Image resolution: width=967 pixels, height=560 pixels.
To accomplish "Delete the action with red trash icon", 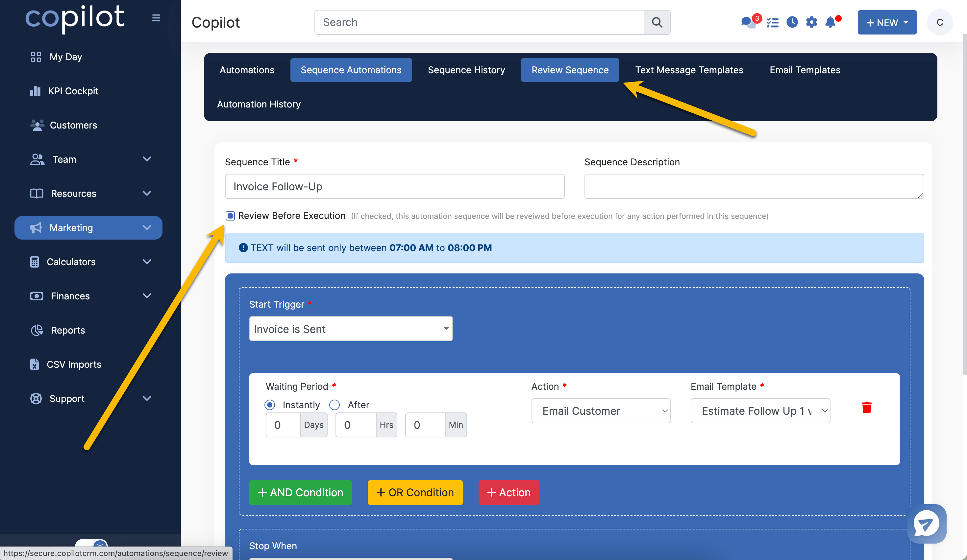I will click(866, 408).
